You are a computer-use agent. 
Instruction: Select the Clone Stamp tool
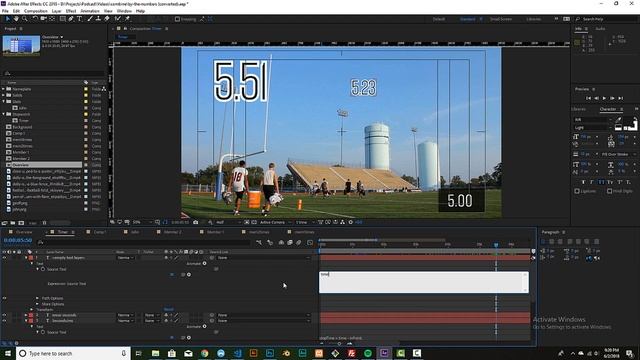[98, 19]
